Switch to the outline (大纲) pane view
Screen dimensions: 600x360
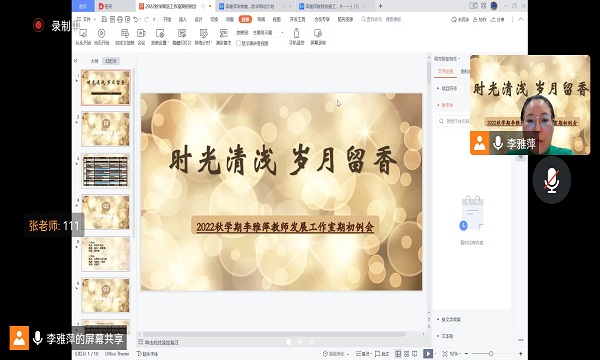[95, 61]
